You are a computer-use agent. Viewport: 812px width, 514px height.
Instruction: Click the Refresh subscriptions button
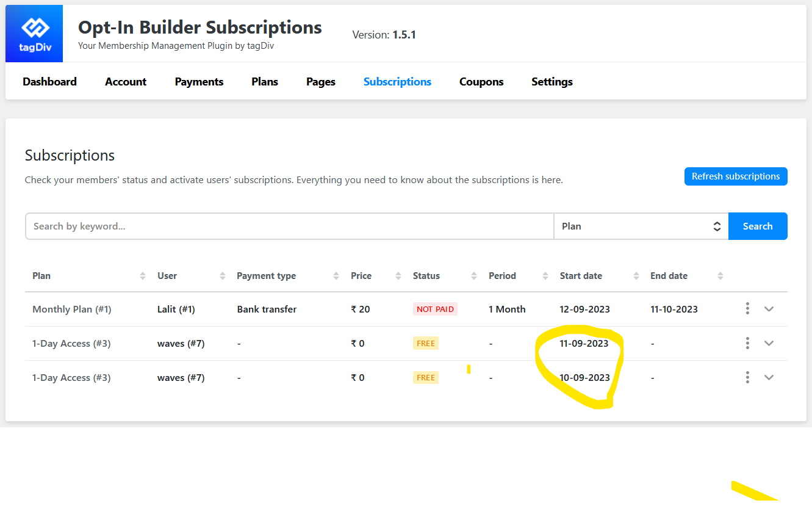736,176
